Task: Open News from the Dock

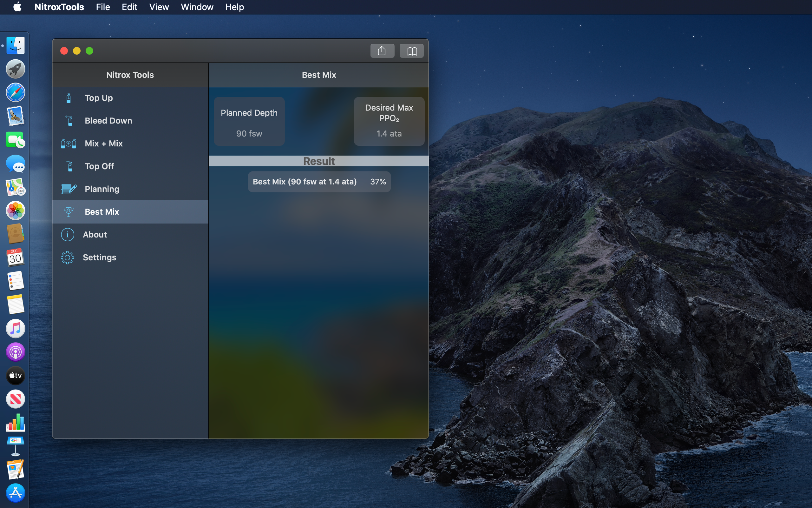Action: (x=16, y=399)
